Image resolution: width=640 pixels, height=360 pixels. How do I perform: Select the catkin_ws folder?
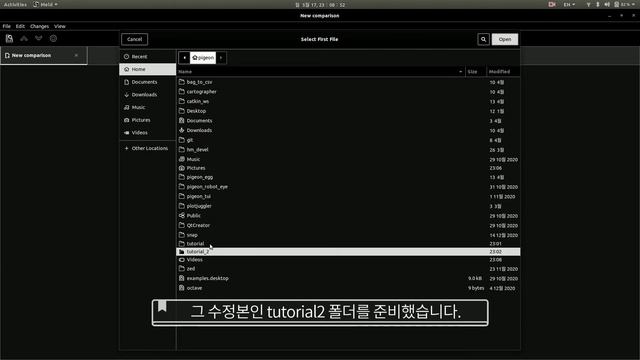[349, 101]
